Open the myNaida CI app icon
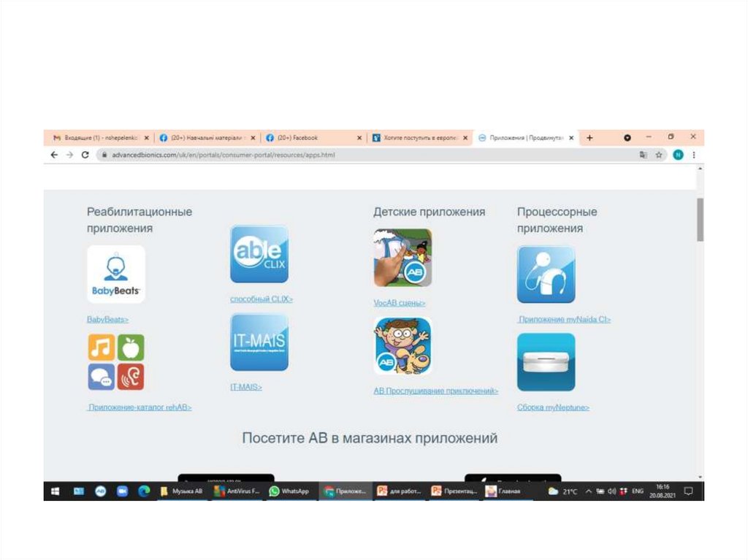Image resolution: width=748 pixels, height=560 pixels. point(546,275)
